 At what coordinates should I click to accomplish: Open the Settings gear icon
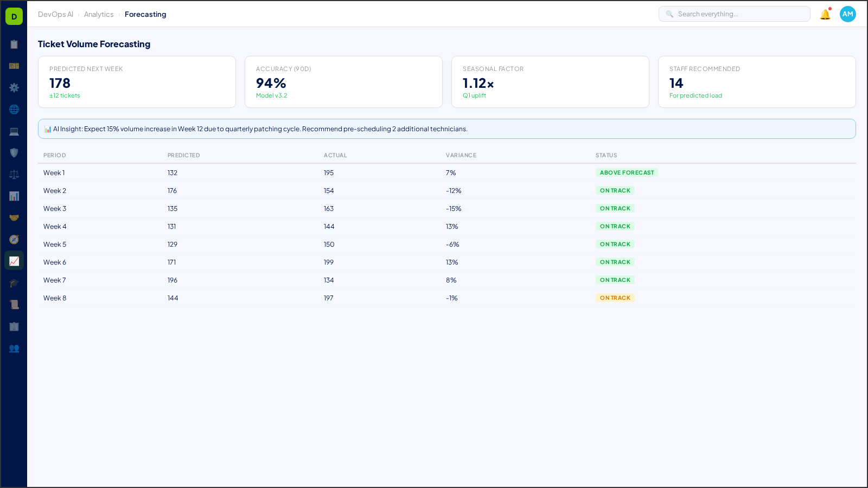click(x=14, y=88)
